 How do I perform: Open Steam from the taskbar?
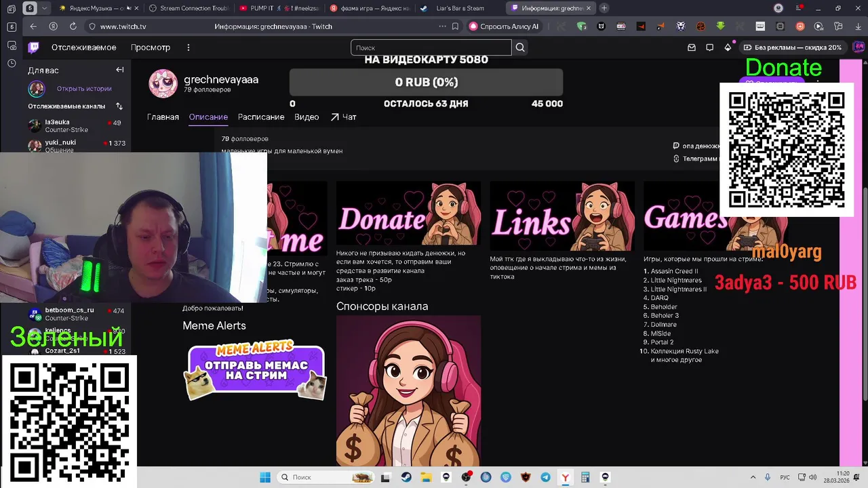pyautogui.click(x=406, y=477)
